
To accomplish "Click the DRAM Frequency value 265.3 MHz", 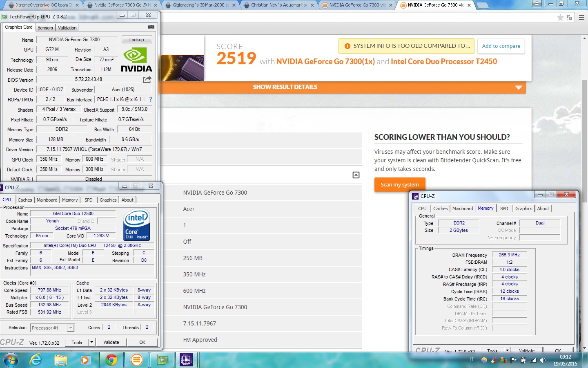I will click(x=509, y=255).
